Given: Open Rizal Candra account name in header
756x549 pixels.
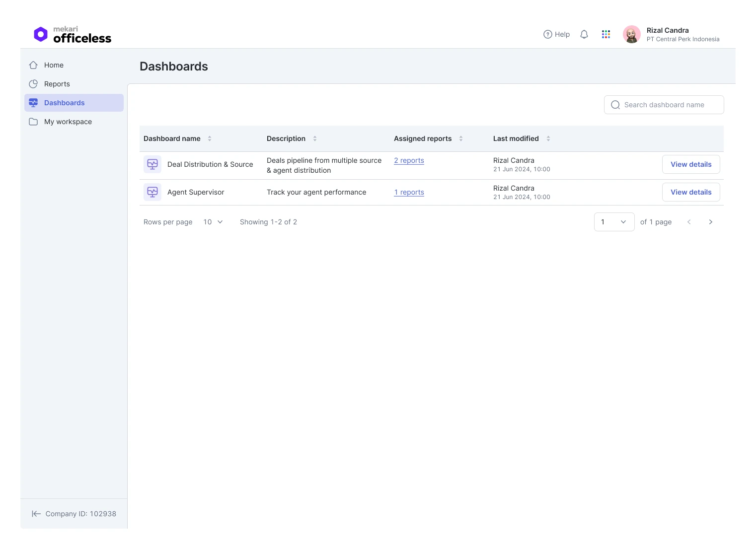Looking at the screenshot, I should [x=668, y=30].
